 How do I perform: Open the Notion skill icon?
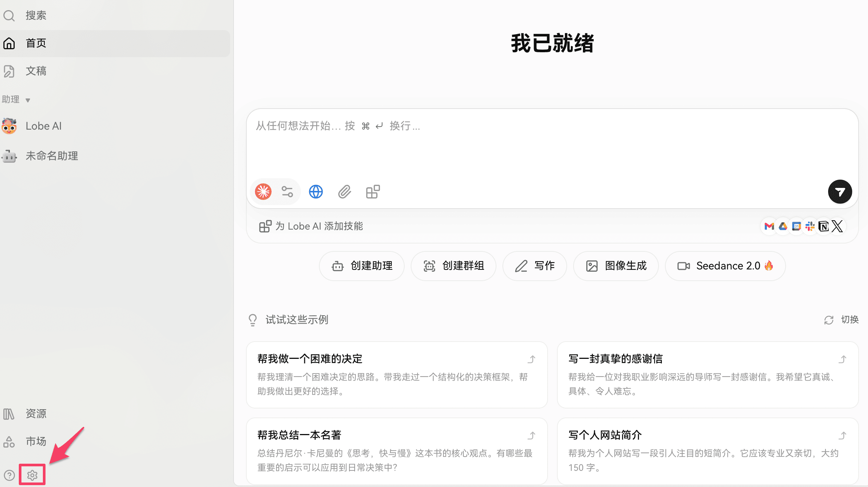823,226
